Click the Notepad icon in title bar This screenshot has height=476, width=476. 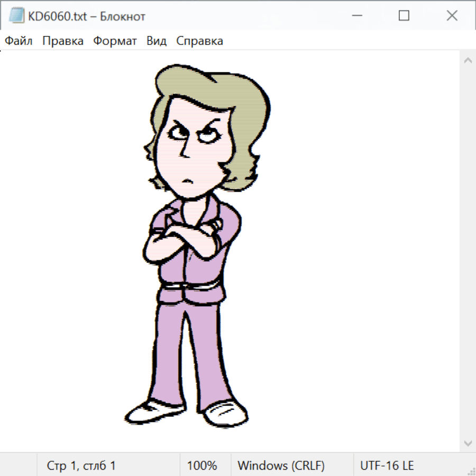[16, 16]
